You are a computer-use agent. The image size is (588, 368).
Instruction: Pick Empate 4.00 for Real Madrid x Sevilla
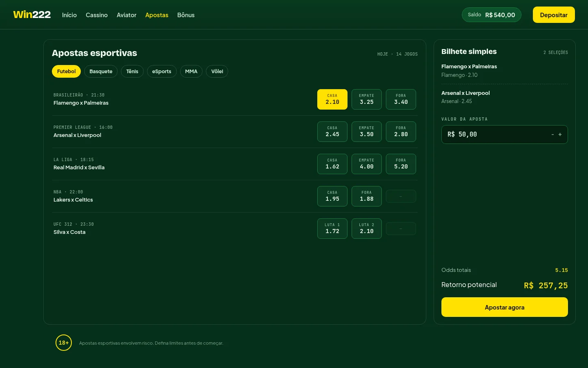(x=367, y=164)
